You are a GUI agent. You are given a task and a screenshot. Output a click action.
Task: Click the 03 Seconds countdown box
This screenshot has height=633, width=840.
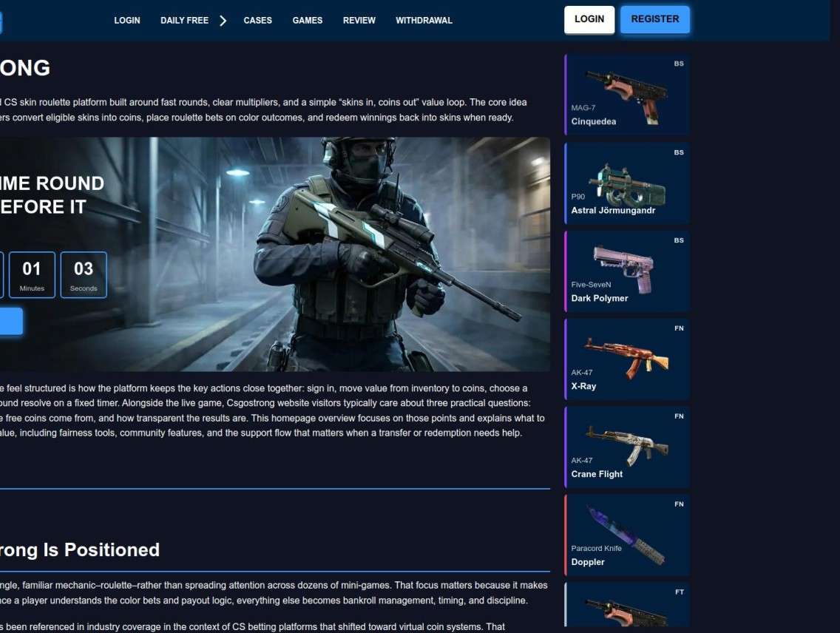pos(84,275)
